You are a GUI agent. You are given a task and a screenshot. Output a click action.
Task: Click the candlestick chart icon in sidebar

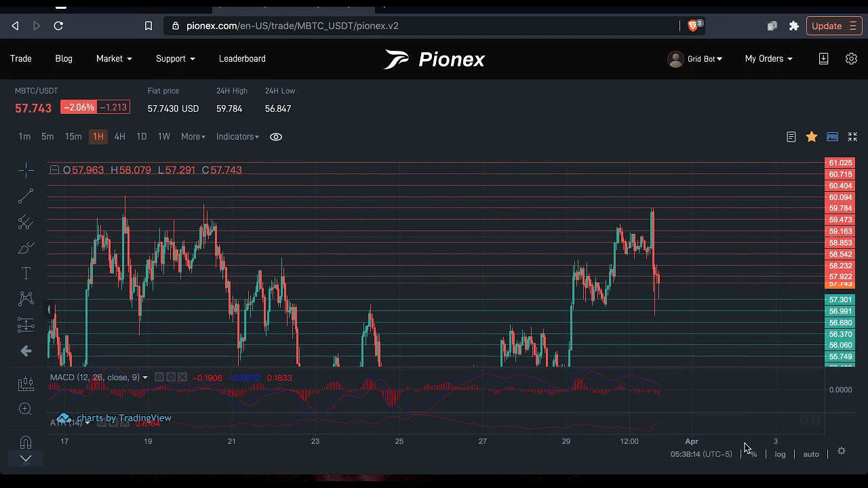(26, 384)
